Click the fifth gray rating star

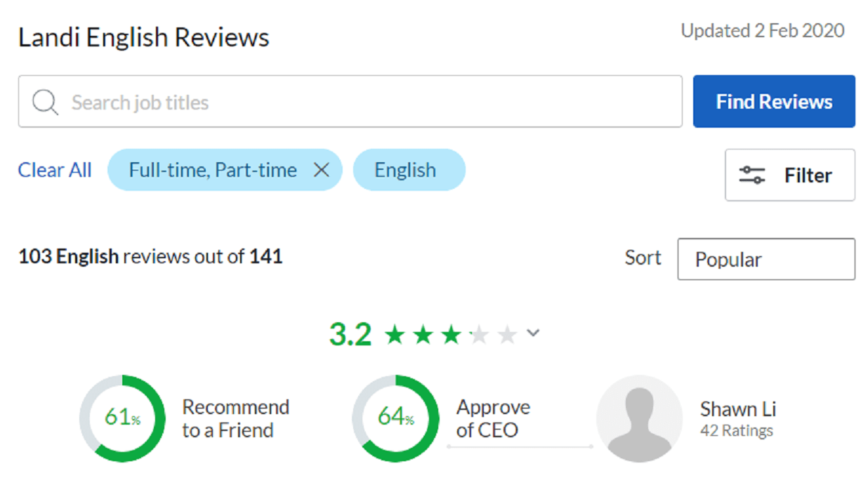pyautogui.click(x=507, y=335)
